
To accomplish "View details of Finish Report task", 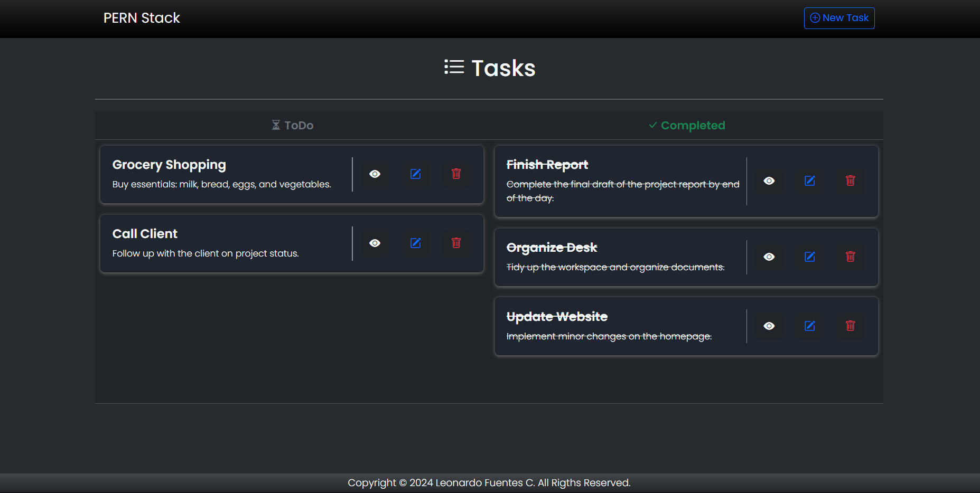I will tap(769, 181).
